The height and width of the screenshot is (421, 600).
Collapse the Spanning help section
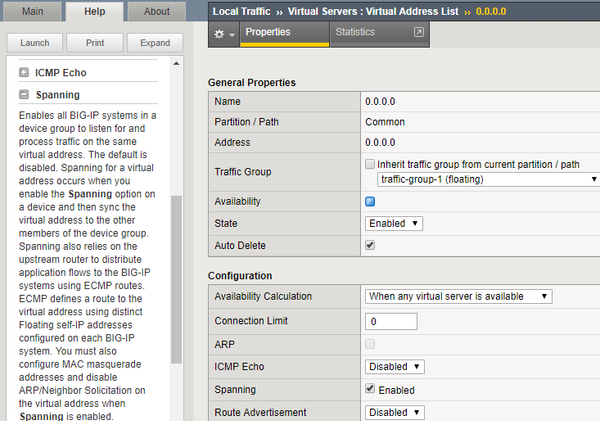point(24,95)
